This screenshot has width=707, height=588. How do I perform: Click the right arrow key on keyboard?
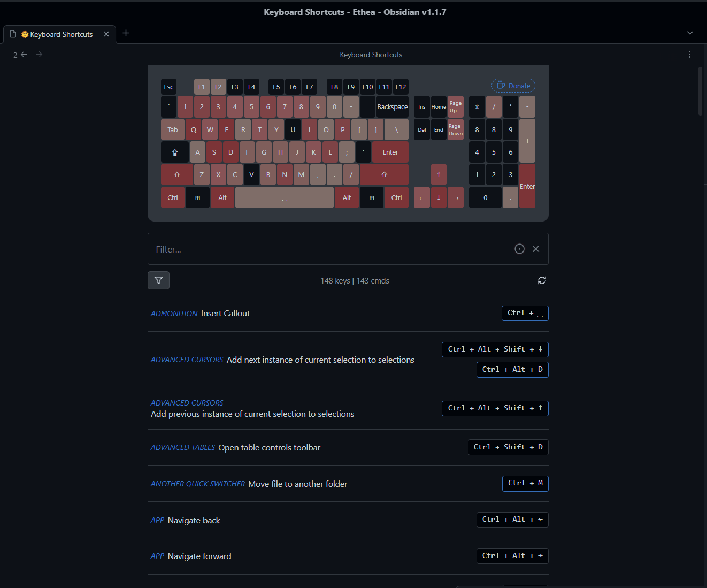456,197
